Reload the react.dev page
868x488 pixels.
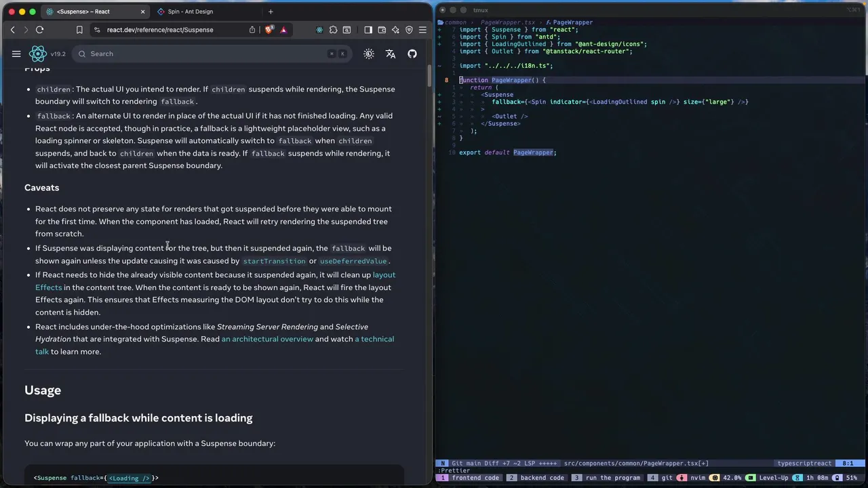40,30
